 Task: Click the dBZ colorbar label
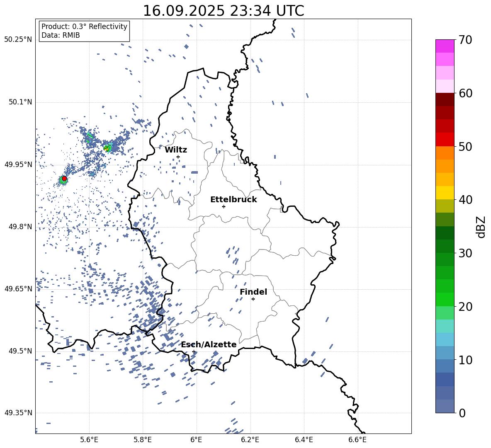(x=481, y=227)
